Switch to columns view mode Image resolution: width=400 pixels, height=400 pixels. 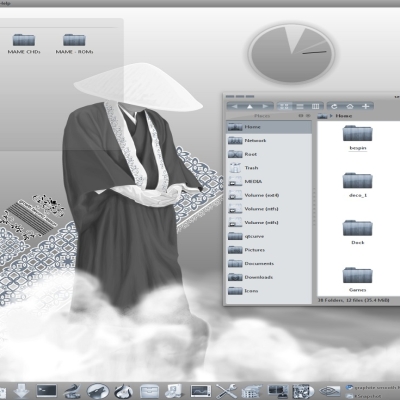pyautogui.click(x=315, y=106)
